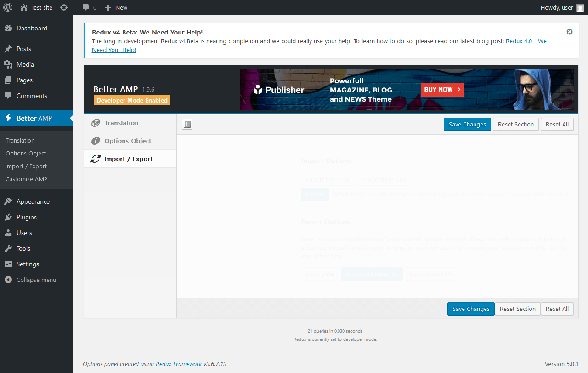
Task: Click the faded Import button
Action: 315,195
